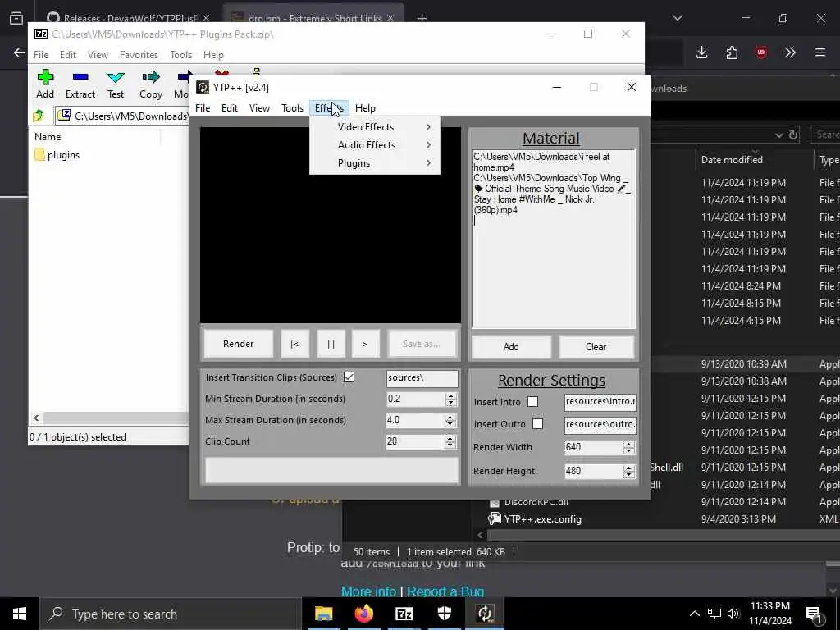Click the browser overflow chevrons icon
The height and width of the screenshot is (630, 840).
pos(790,52)
